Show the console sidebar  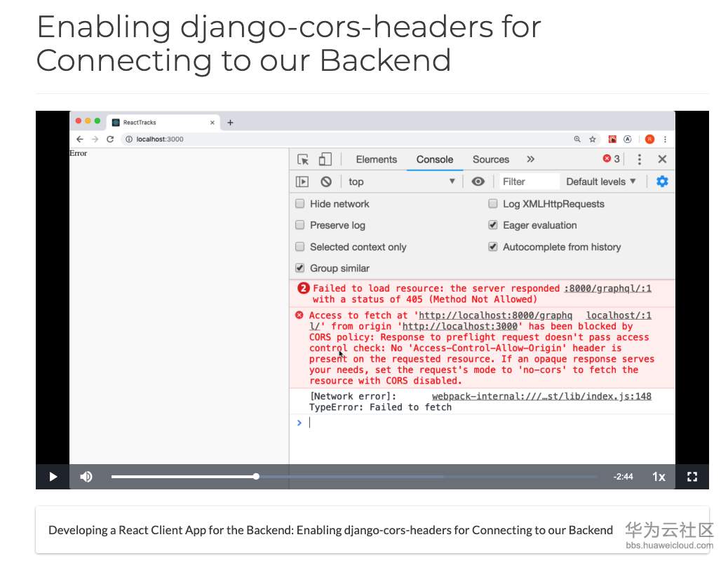(302, 182)
